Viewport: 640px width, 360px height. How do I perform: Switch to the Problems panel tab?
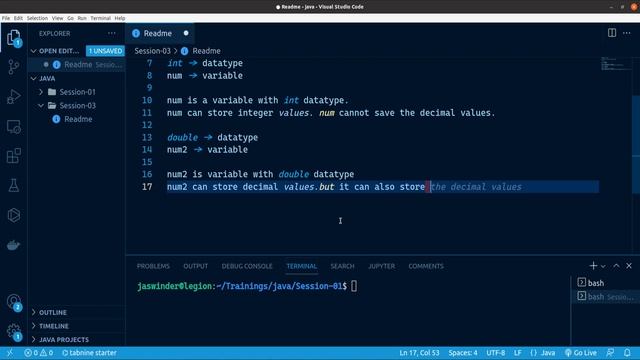click(x=153, y=266)
